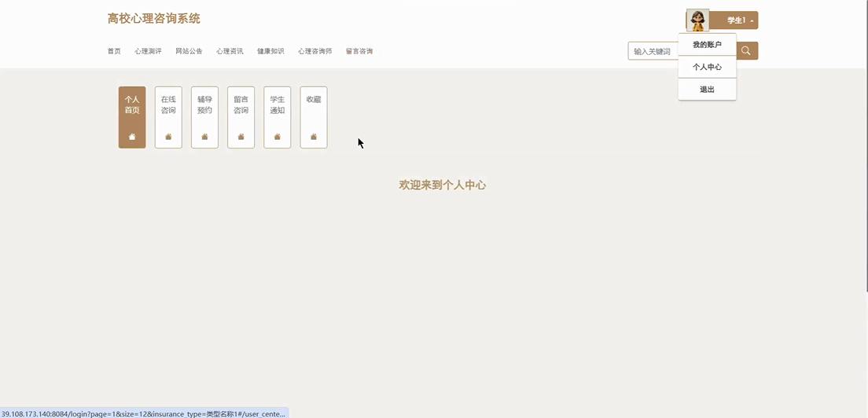Screen dimensions: 868x418
Task: Click the house icon under 留言咨询
Action: tap(241, 137)
